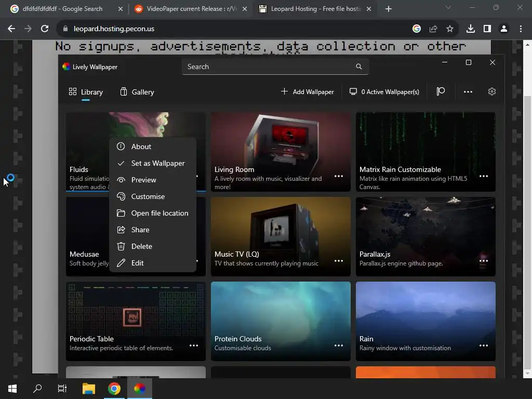The width and height of the screenshot is (532, 399).
Task: Switch to the Gallery tab
Action: pyautogui.click(x=137, y=92)
